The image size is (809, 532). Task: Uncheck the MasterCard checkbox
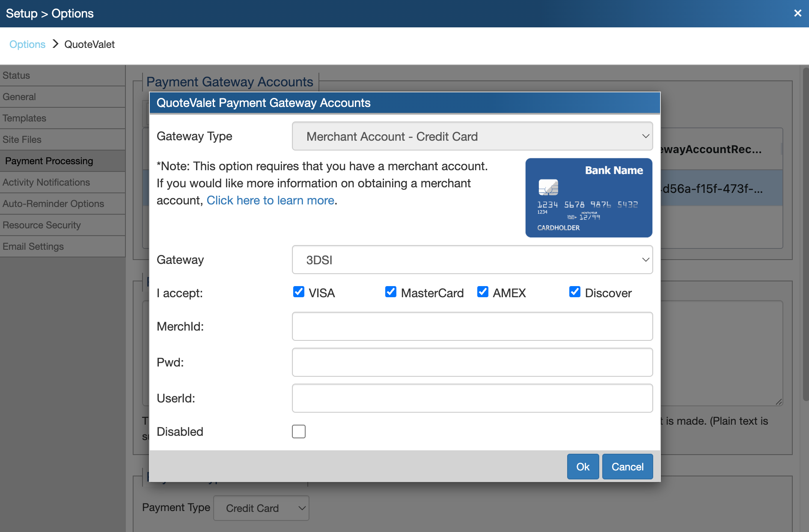391,292
